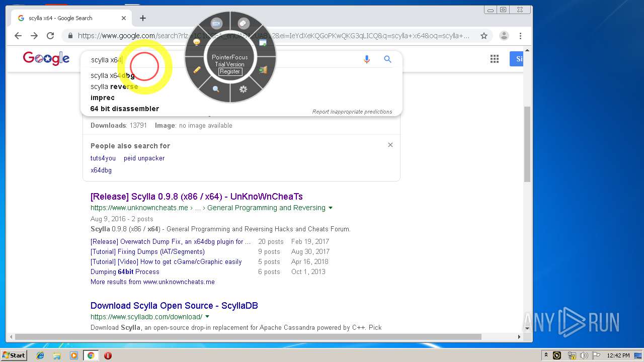Click scroll-down arrow of page scrollbar
Screen dimensions: 644x362
click(x=527, y=328)
